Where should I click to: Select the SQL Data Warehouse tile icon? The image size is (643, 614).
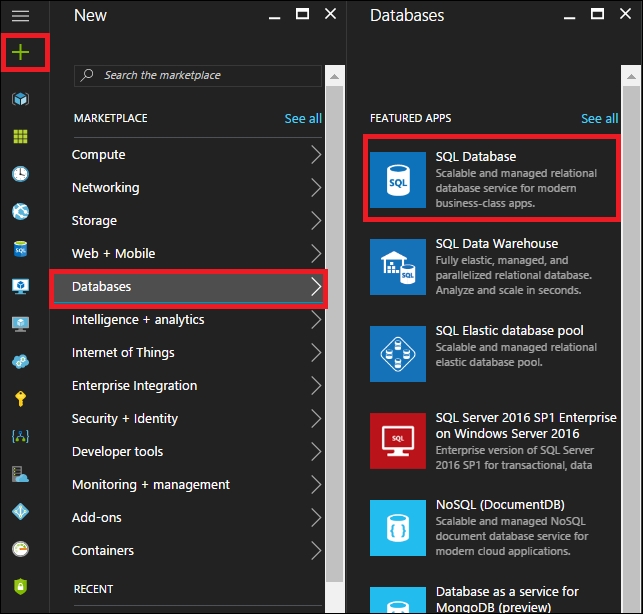[398, 267]
